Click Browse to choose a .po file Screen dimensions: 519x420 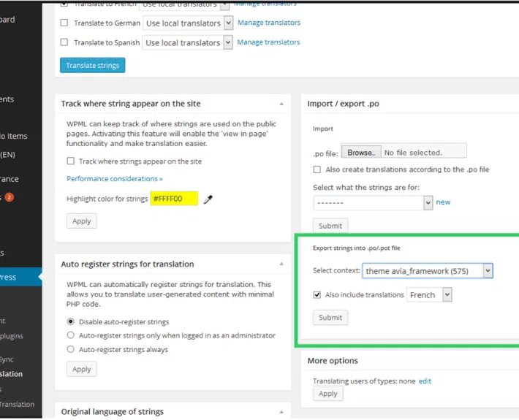361,153
